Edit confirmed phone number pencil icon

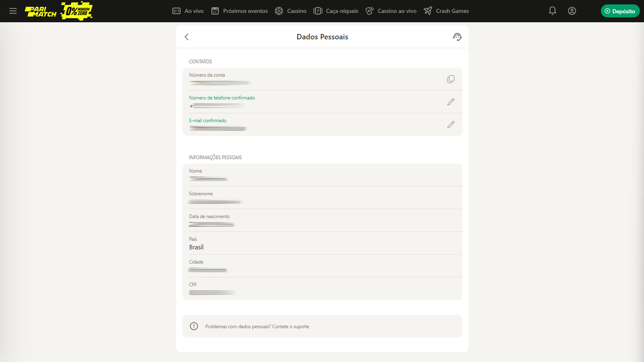point(451,102)
